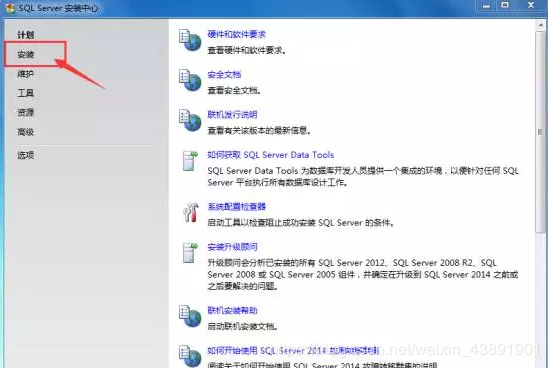This screenshot has width=548, height=368.
Task: Click the SQL Server title bar app icon
Action: [x=9, y=8]
